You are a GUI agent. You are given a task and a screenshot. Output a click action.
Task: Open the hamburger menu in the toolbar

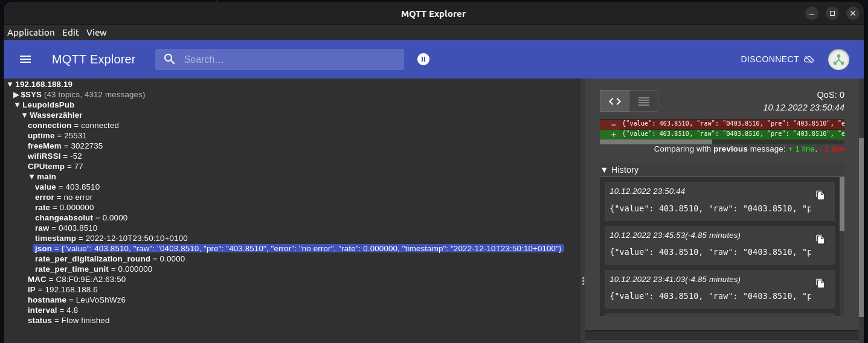(x=25, y=59)
